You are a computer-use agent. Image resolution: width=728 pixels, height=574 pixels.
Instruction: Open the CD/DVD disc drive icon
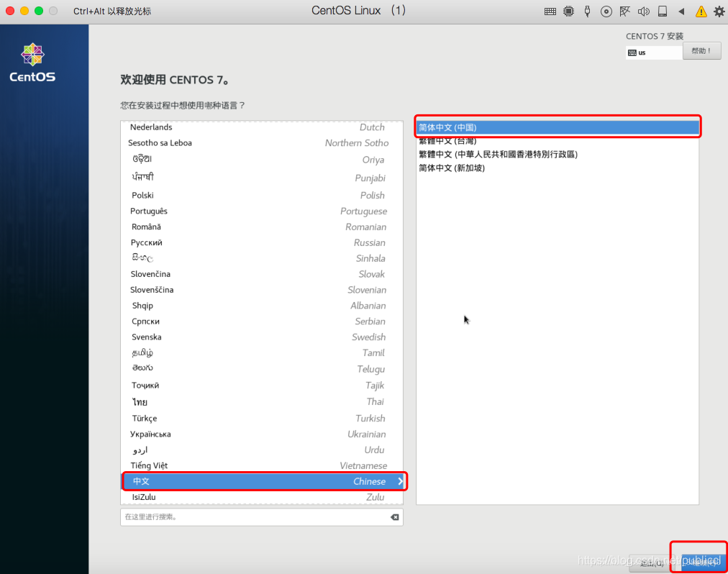click(x=606, y=12)
